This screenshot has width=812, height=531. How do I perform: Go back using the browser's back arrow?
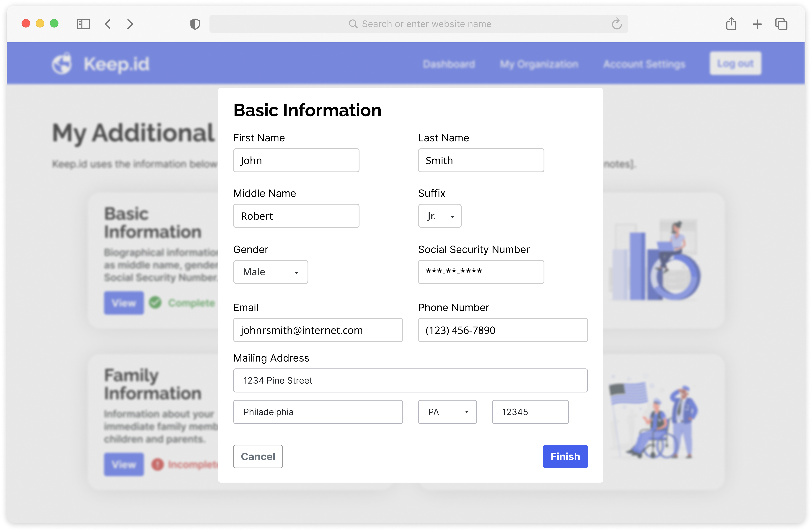(108, 24)
